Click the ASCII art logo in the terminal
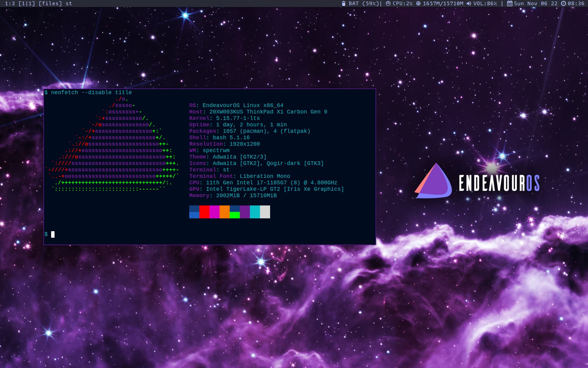 [112, 144]
